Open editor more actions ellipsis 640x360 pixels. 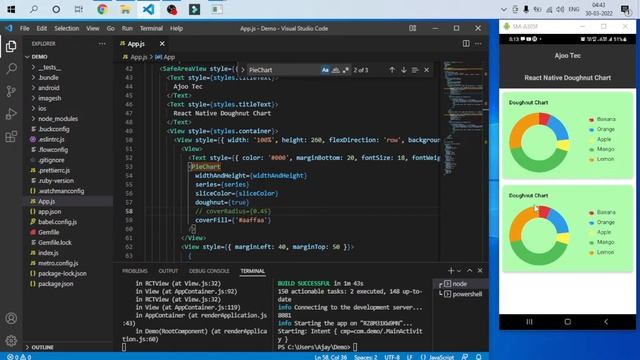pyautogui.click(x=478, y=44)
